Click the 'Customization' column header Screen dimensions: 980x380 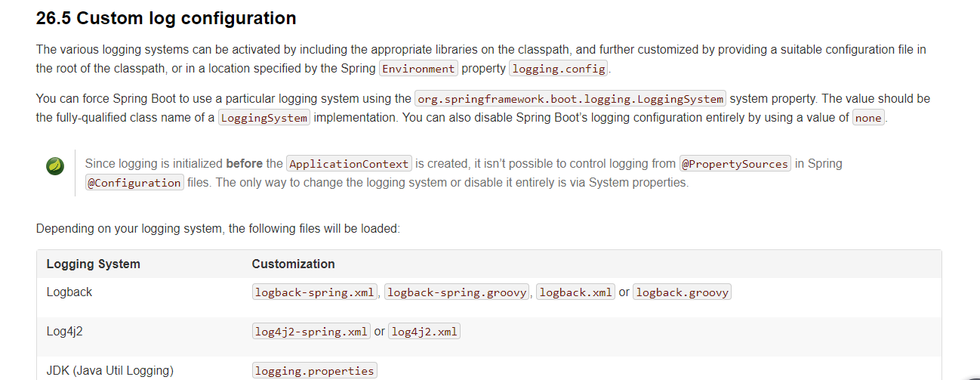pyautogui.click(x=294, y=264)
